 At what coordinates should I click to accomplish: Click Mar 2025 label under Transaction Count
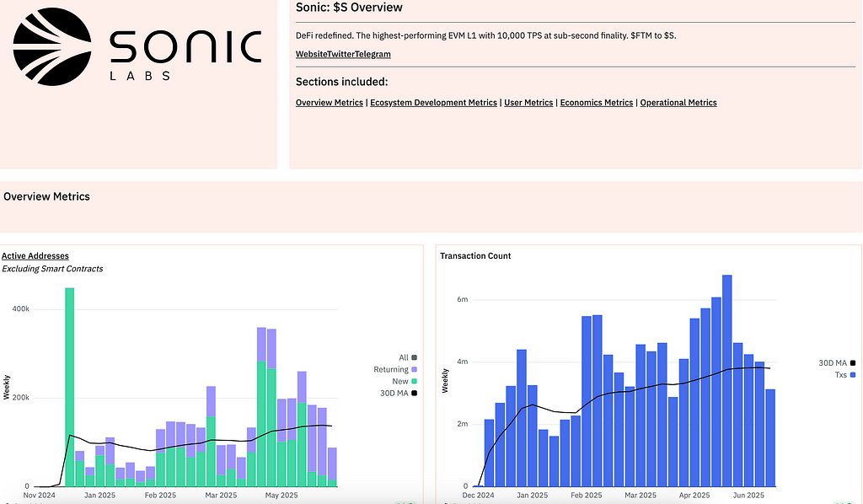tap(641, 496)
